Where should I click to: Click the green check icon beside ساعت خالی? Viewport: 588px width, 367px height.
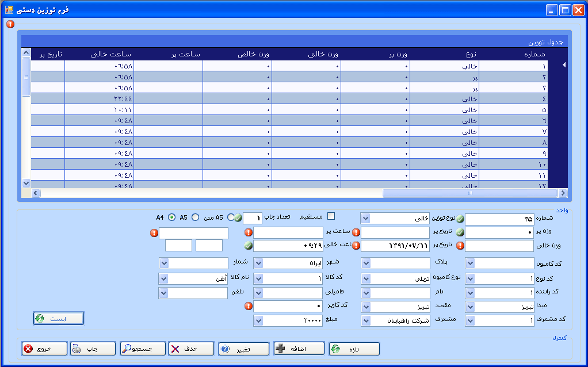[x=248, y=246]
